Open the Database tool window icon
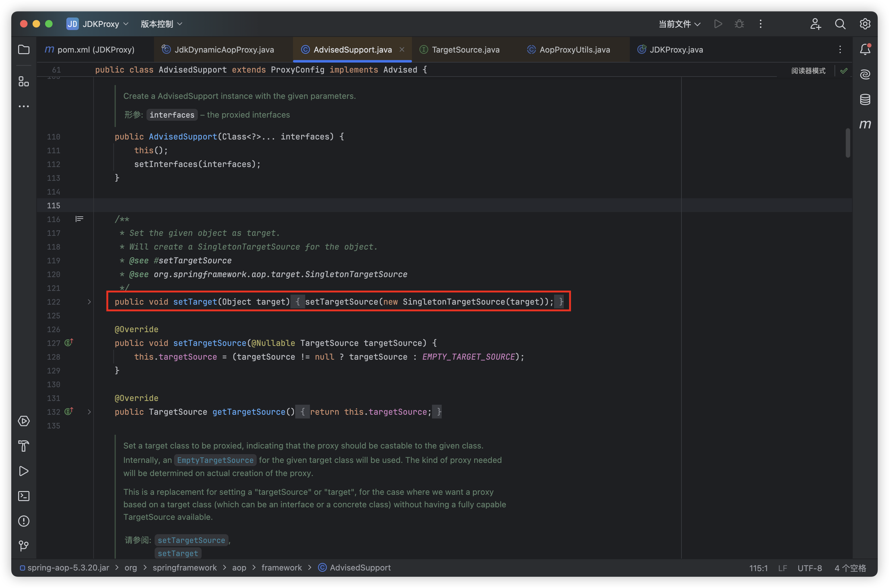889x588 pixels. tap(865, 99)
